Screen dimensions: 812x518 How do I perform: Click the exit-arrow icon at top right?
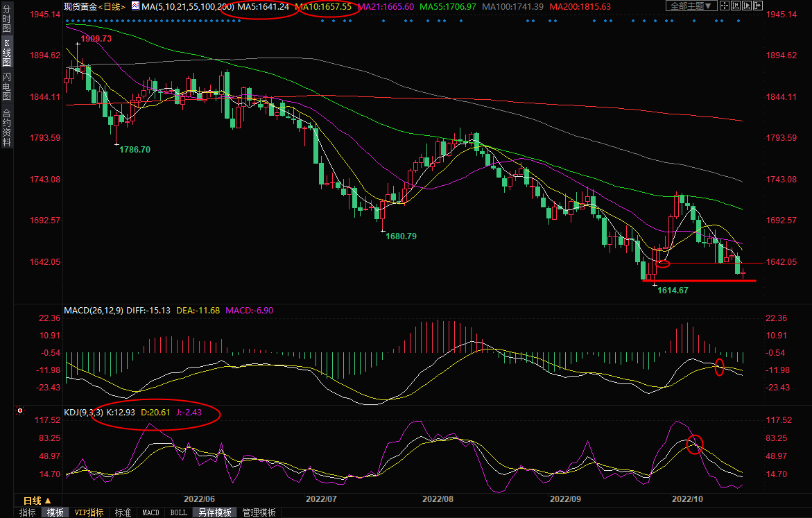click(x=758, y=6)
